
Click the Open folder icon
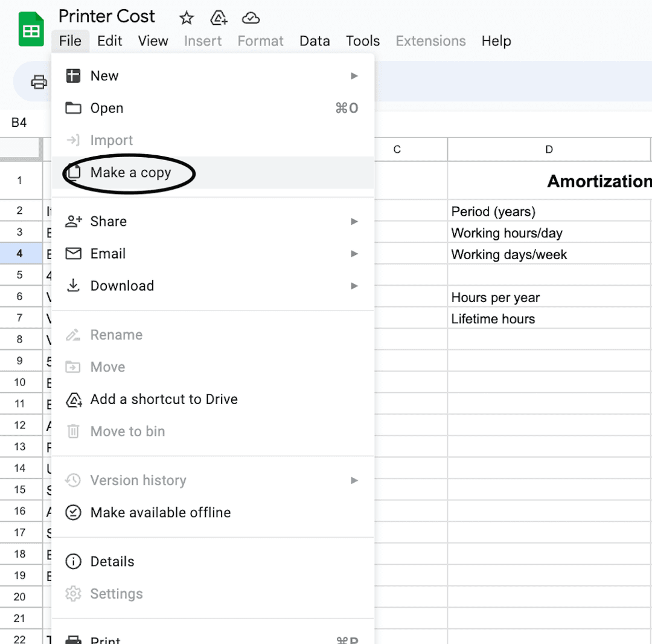coord(73,108)
